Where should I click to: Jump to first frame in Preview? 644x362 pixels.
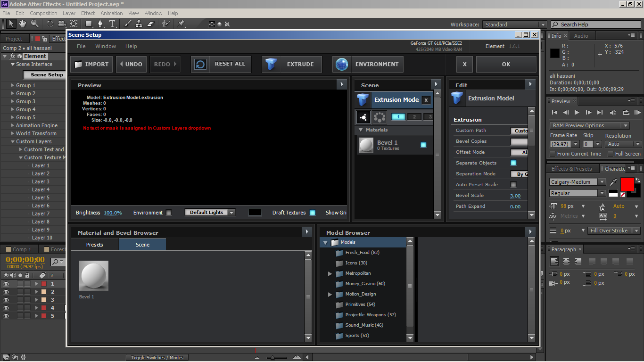(x=554, y=113)
